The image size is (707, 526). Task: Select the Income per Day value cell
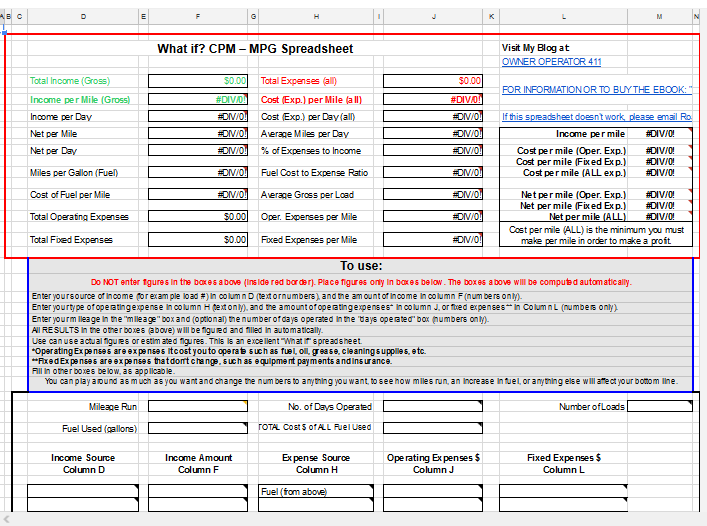[198, 116]
